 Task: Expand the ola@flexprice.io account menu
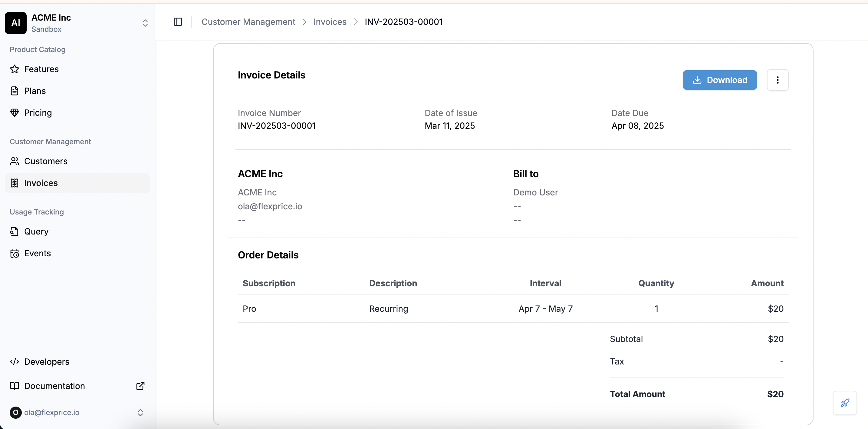coord(140,412)
